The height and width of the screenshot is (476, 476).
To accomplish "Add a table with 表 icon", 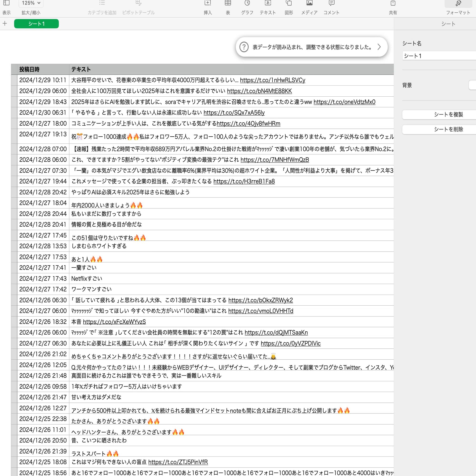I will click(x=228, y=3).
